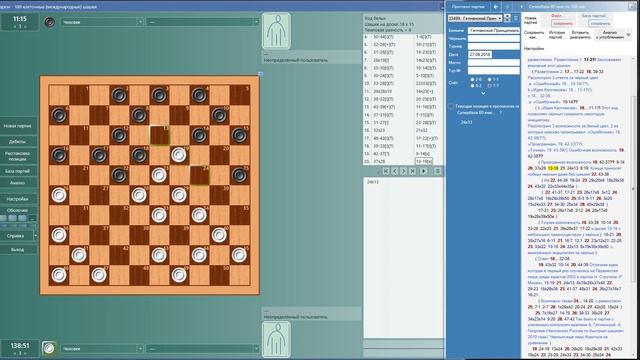Screen dimensions: 640x360
Task: Click the help question mark under protocol checkbox
Action: [x=501, y=112]
